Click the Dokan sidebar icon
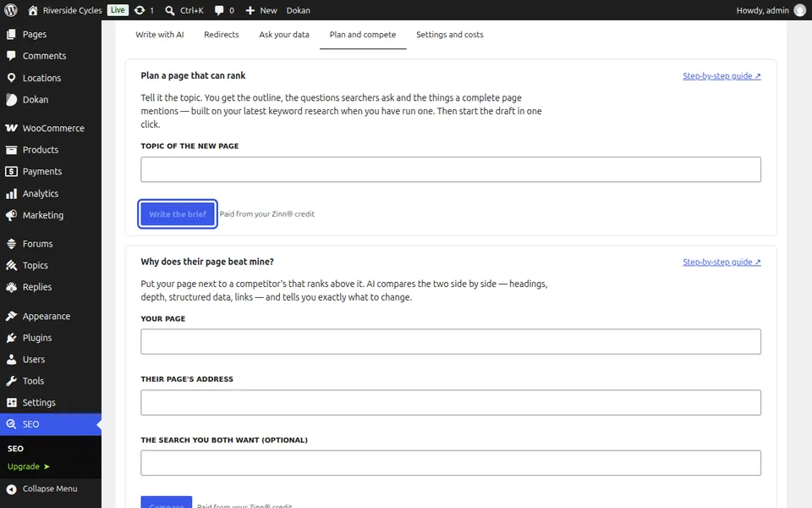The height and width of the screenshot is (508, 812). pyautogui.click(x=11, y=100)
